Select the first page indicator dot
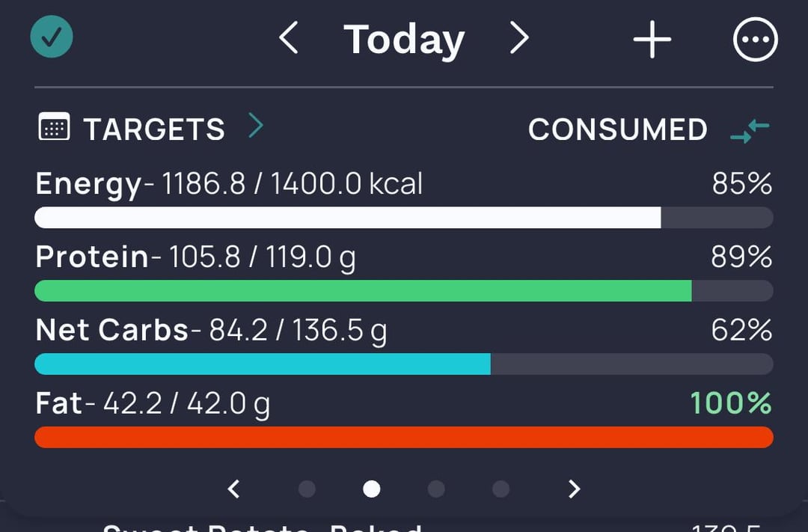The height and width of the screenshot is (532, 808). point(307,489)
